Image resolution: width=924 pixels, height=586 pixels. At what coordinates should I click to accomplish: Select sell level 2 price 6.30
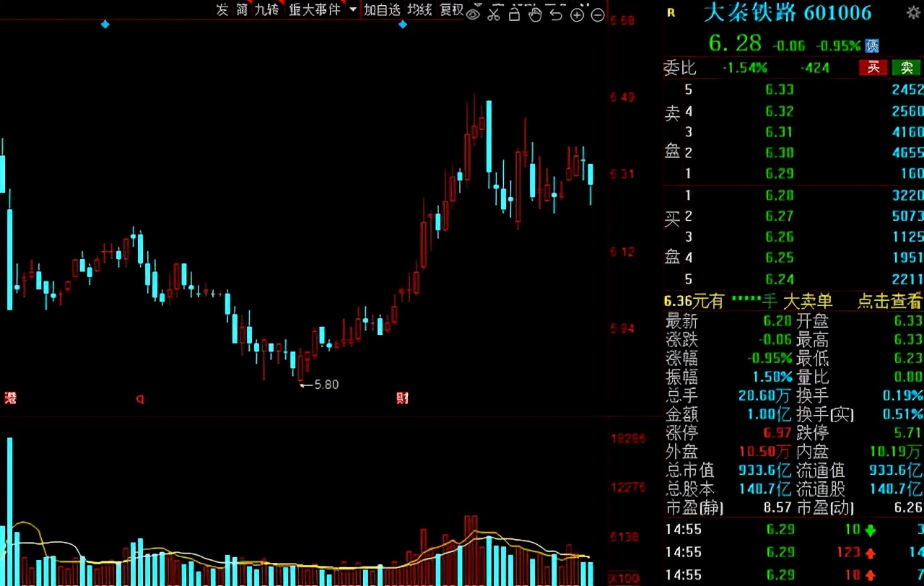pos(780,153)
